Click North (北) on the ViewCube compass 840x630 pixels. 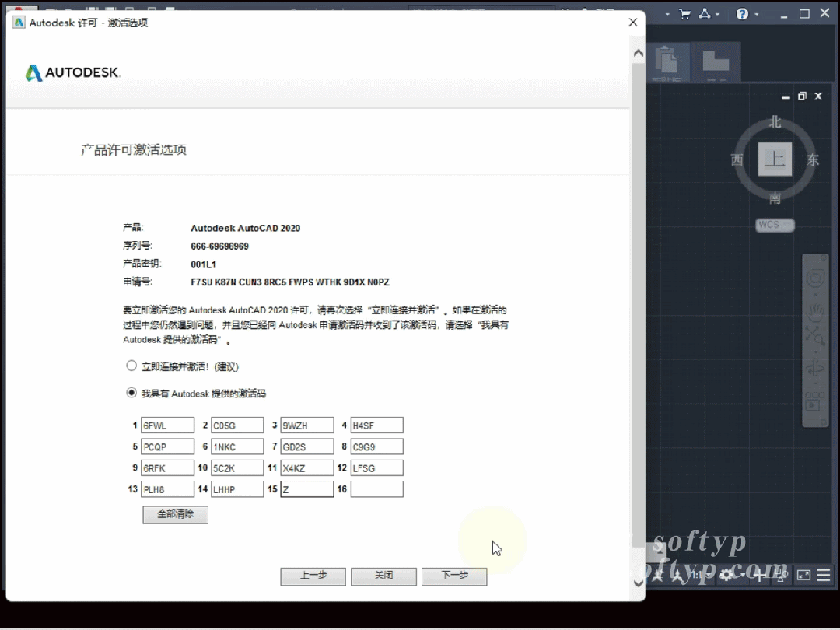click(775, 122)
